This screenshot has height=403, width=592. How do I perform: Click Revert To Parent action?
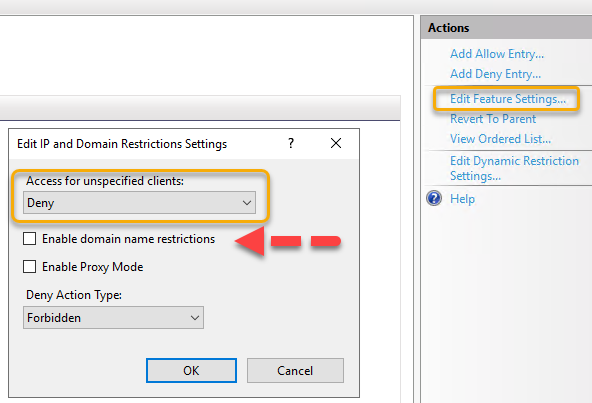(493, 119)
